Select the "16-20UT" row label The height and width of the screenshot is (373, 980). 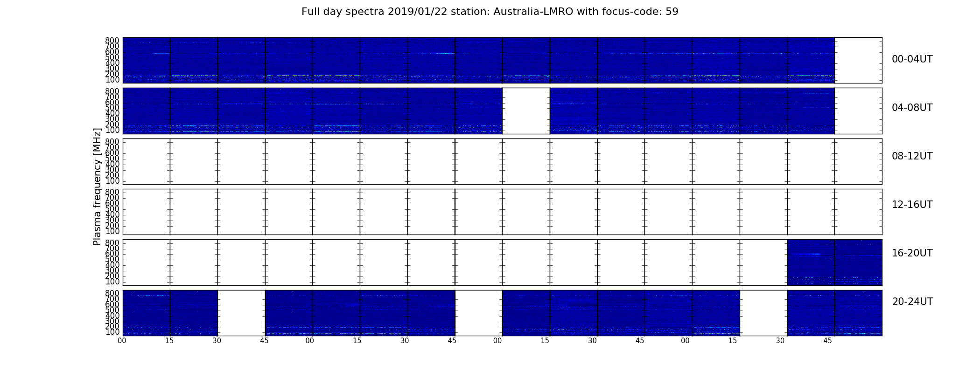(x=912, y=253)
